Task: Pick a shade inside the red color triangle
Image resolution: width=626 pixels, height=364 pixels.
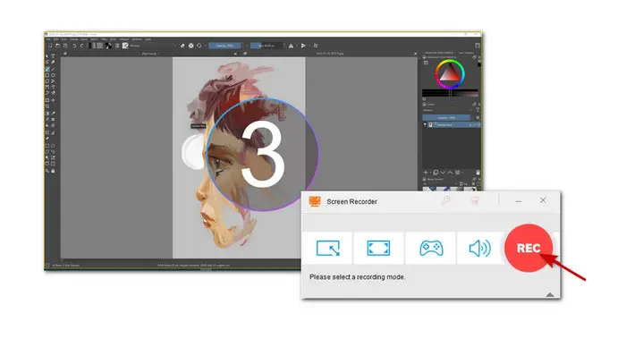Action: 450,74
